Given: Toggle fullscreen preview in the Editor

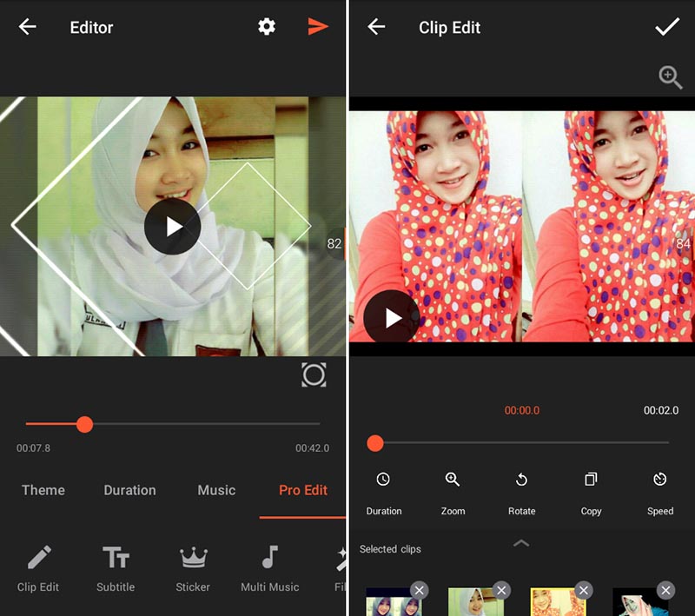Looking at the screenshot, I should point(314,375).
